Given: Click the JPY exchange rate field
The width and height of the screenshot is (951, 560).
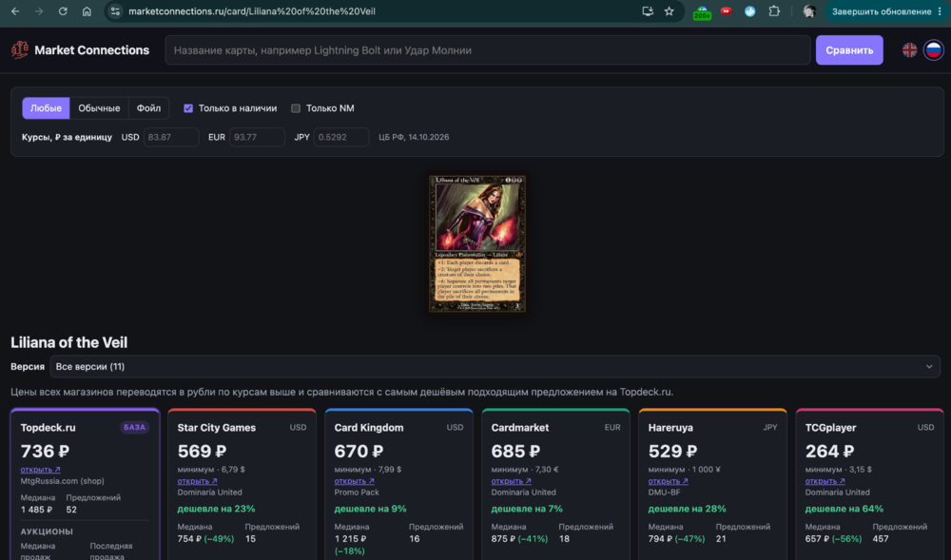Looking at the screenshot, I should [341, 137].
